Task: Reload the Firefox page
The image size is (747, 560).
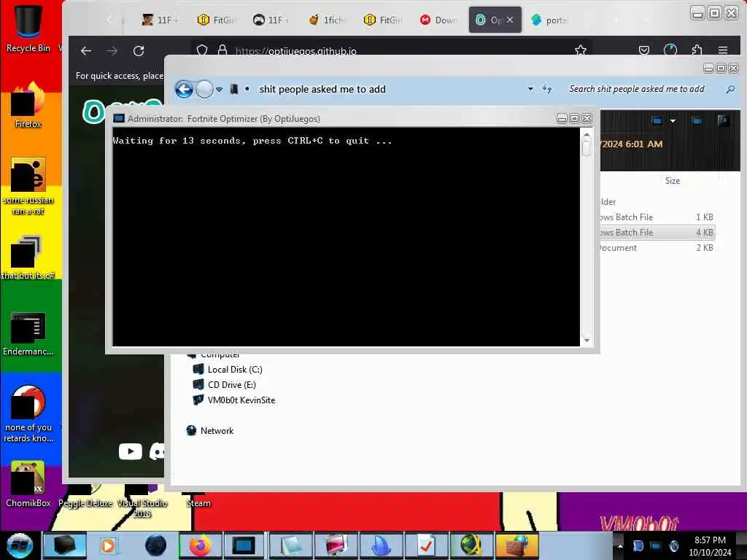Action: click(139, 51)
